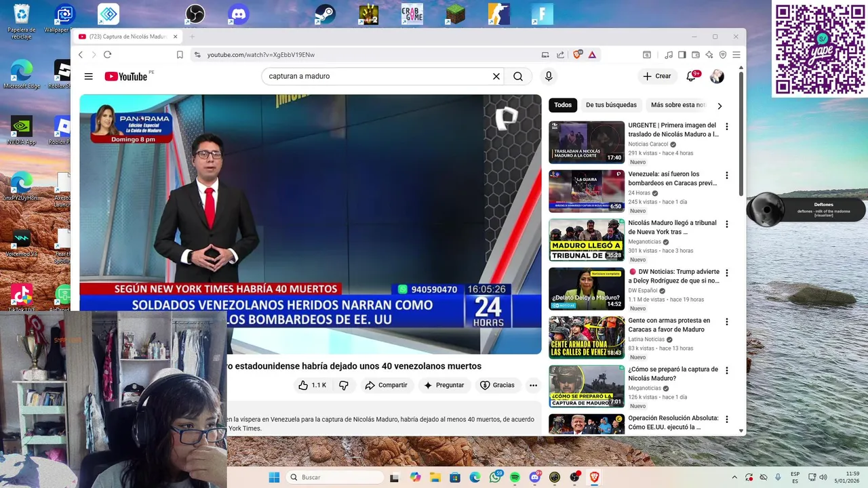Open Brave VPN shield icon
868x488 pixels.
723,55
